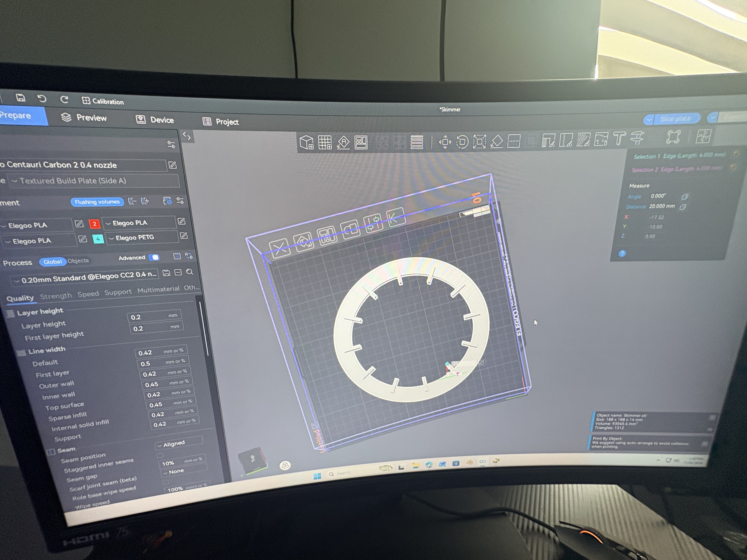747x560 pixels.
Task: Open the Centauri Carbon 2 printer dropdown
Action: tap(83, 165)
